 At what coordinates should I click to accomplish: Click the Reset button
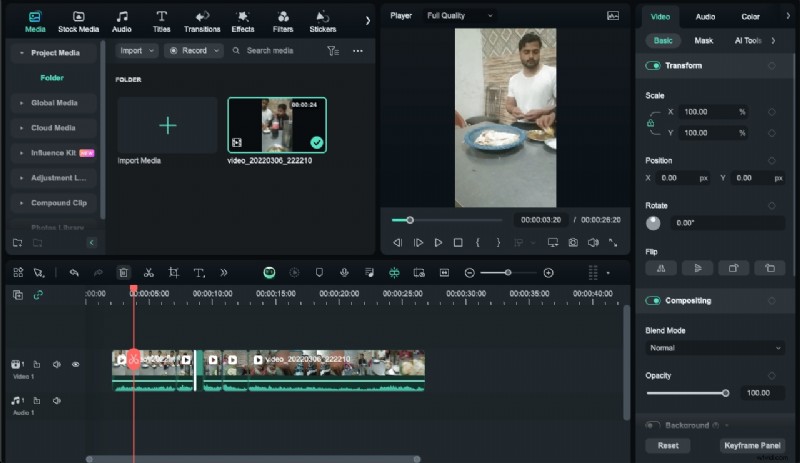(x=668, y=445)
